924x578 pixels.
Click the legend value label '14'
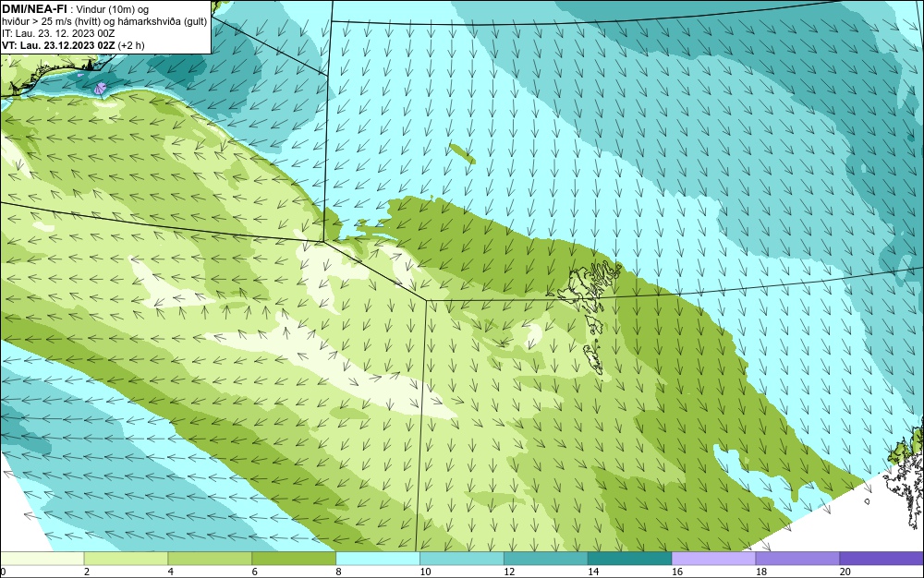point(593,572)
